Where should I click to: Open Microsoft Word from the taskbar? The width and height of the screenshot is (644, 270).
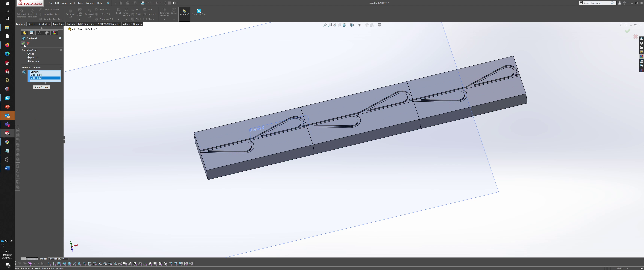click(x=7, y=168)
